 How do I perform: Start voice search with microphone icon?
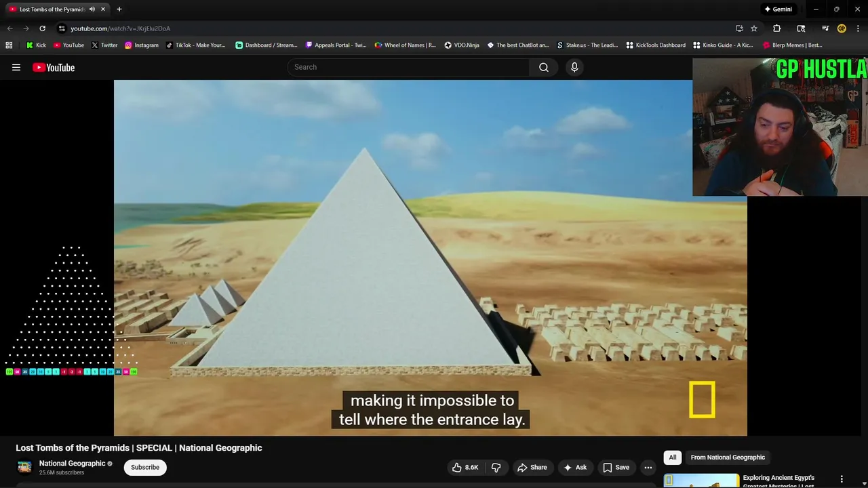click(x=574, y=67)
